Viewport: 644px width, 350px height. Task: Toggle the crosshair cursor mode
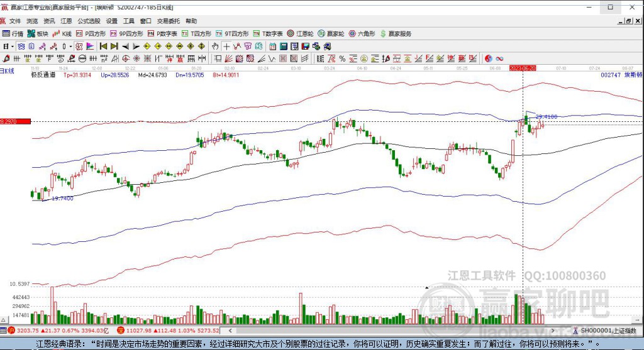(x=226, y=46)
